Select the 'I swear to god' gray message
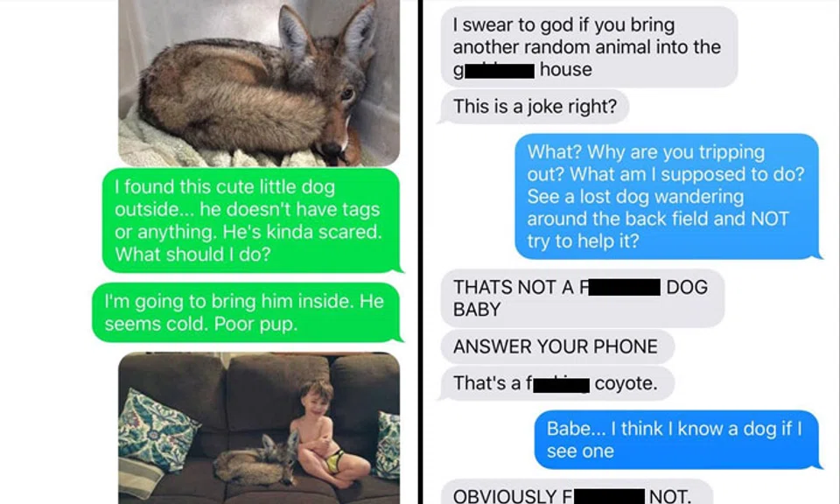 (589, 47)
